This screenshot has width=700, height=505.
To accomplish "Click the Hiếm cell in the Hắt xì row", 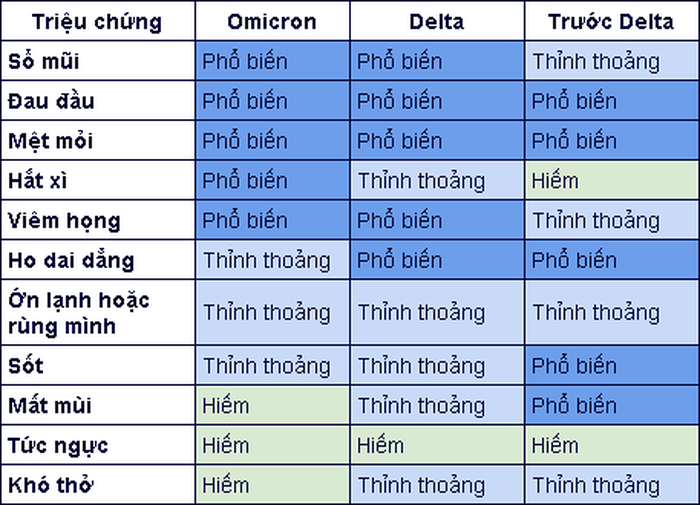I will (555, 181).
